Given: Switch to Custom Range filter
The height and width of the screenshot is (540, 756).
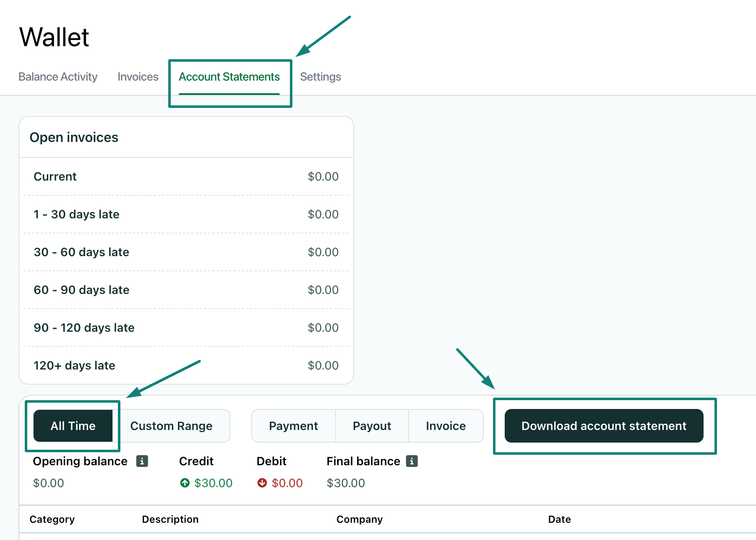Looking at the screenshot, I should coord(171,426).
